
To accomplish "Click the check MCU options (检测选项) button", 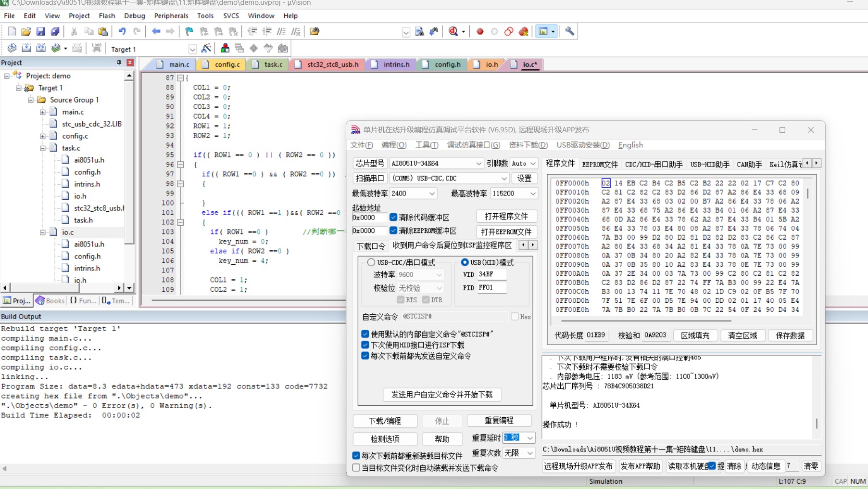I will (x=385, y=439).
